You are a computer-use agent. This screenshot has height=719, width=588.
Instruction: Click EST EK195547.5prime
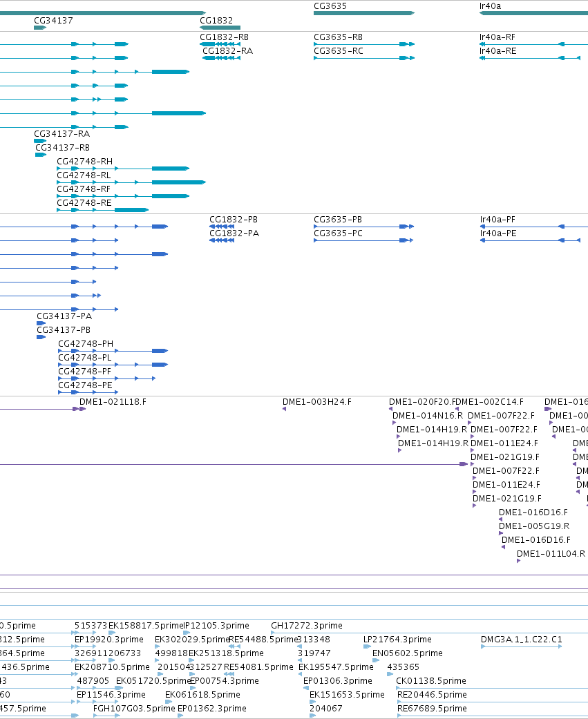click(x=336, y=667)
